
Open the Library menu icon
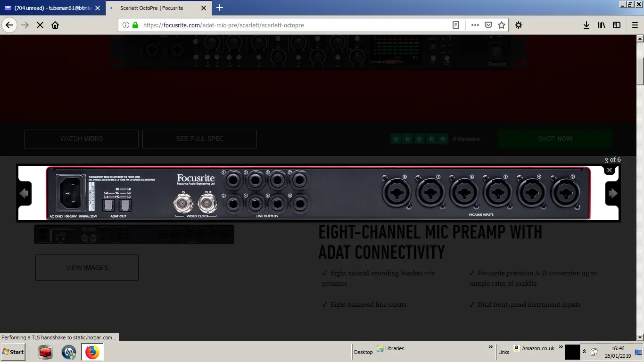602,25
